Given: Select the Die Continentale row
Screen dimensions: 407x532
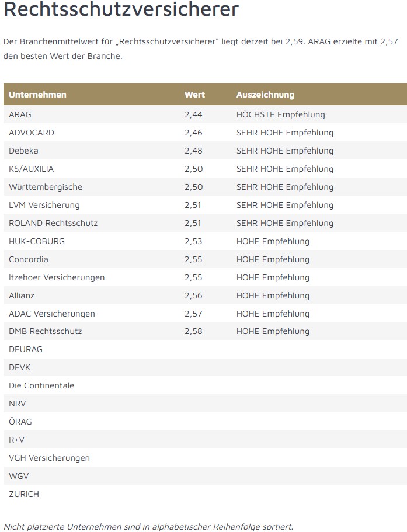Looking at the screenshot, I should coord(41,385).
